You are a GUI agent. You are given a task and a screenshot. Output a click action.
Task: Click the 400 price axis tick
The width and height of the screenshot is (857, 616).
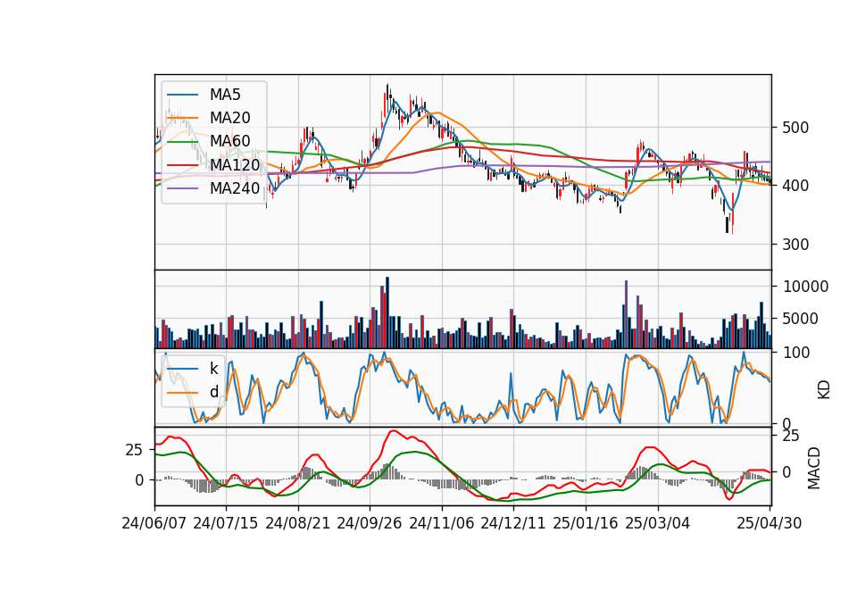[x=795, y=186]
